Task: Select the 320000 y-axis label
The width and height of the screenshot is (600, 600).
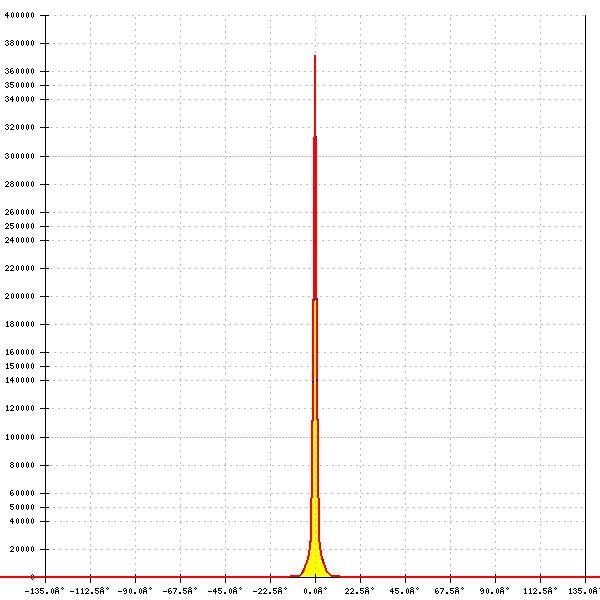Action: (x=20, y=127)
